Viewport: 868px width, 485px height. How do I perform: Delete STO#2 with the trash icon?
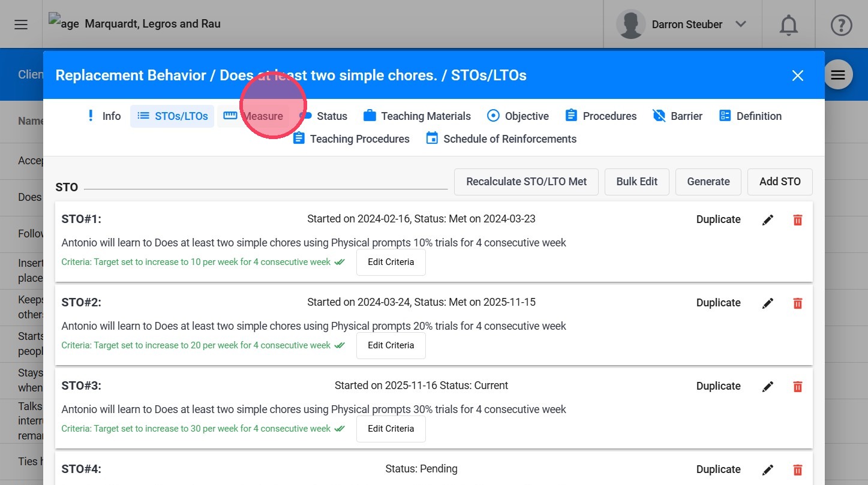click(x=798, y=303)
